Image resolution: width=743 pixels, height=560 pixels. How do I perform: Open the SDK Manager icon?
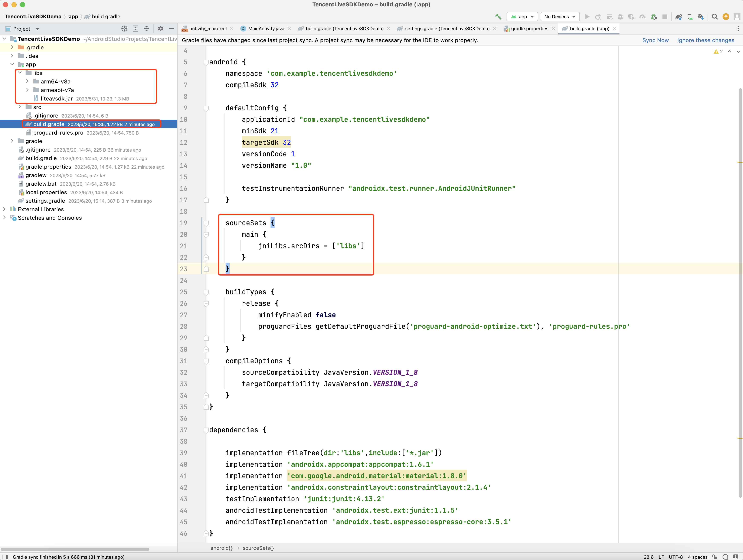tap(701, 16)
